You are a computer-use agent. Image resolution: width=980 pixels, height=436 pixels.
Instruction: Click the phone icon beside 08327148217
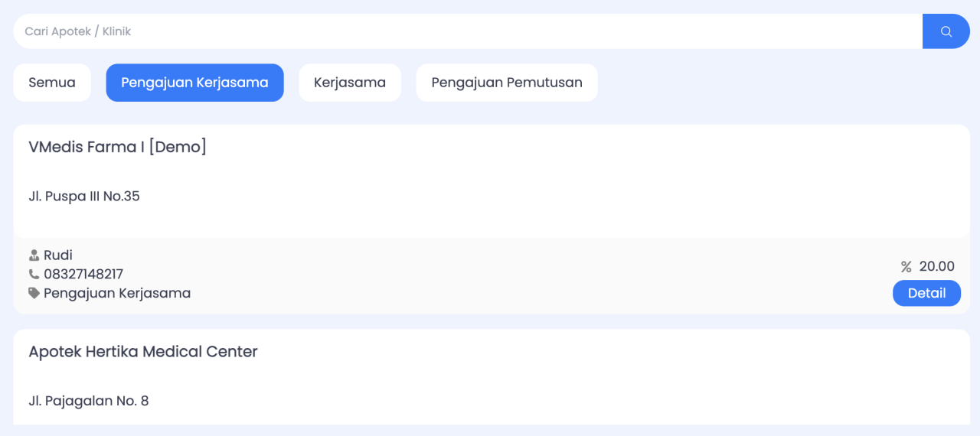(x=34, y=274)
